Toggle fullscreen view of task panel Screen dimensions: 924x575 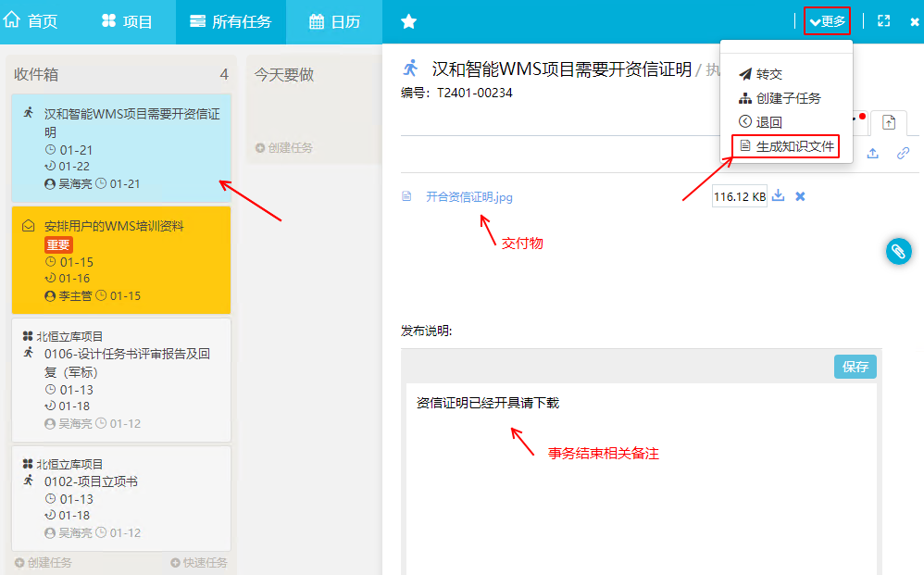pos(883,21)
